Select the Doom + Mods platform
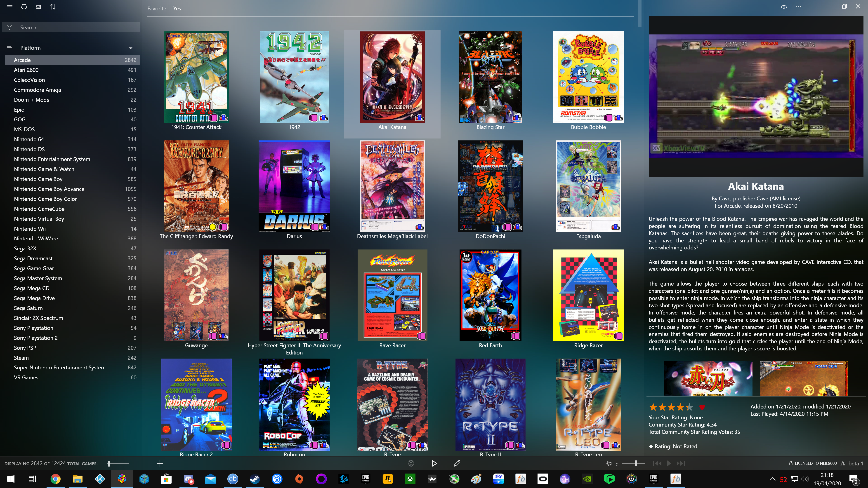Viewport: 868px width, 488px height. click(x=72, y=100)
